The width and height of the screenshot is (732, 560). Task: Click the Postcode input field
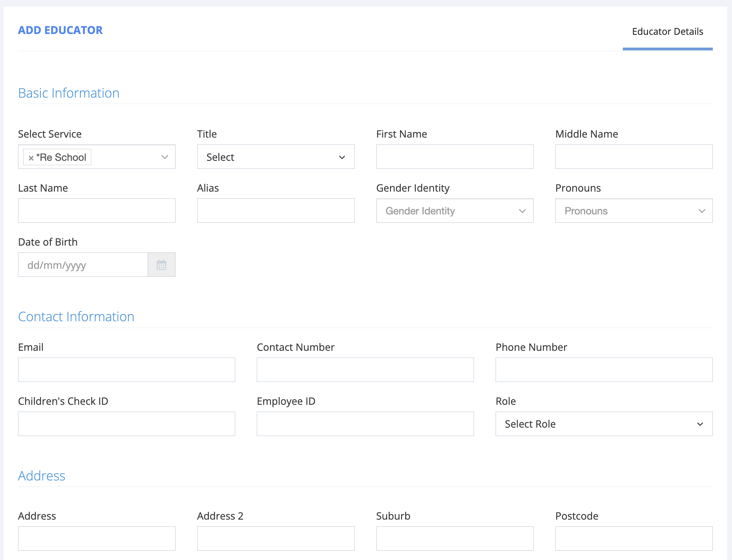point(633,538)
